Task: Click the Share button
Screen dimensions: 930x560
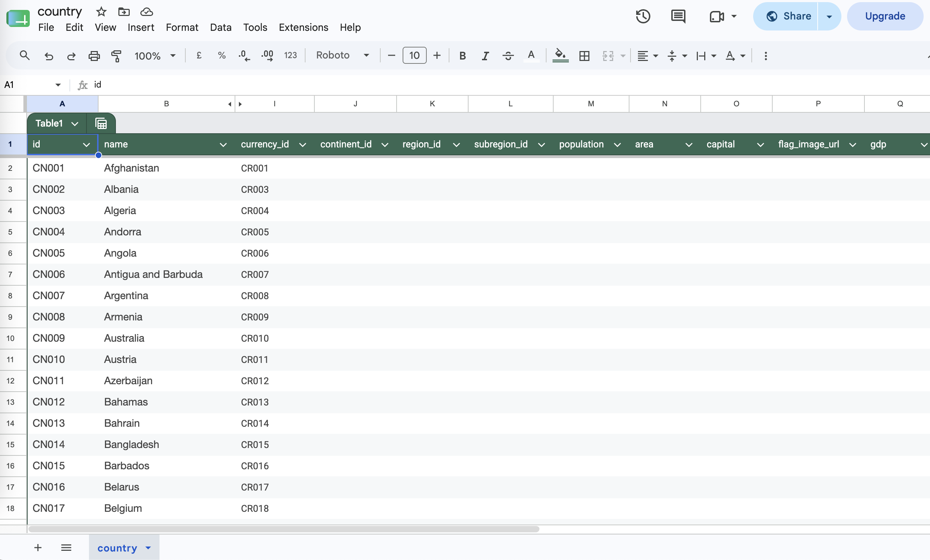Action: [786, 16]
